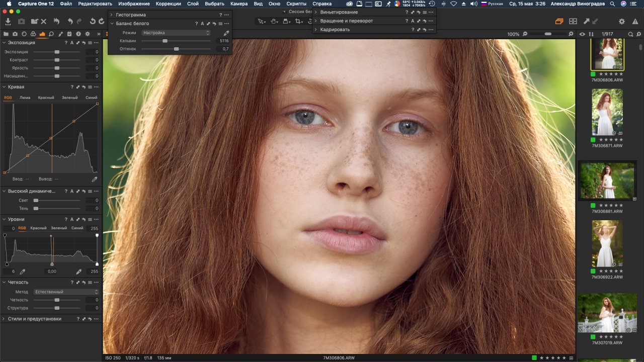The image size is (644, 362).
Task: Click the Undo arrow in the top toolbar
Action: pos(70,22)
